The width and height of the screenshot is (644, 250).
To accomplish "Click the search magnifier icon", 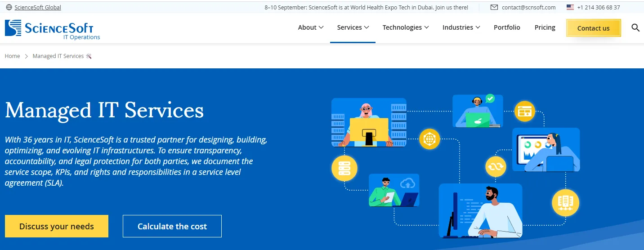I will pos(635,27).
